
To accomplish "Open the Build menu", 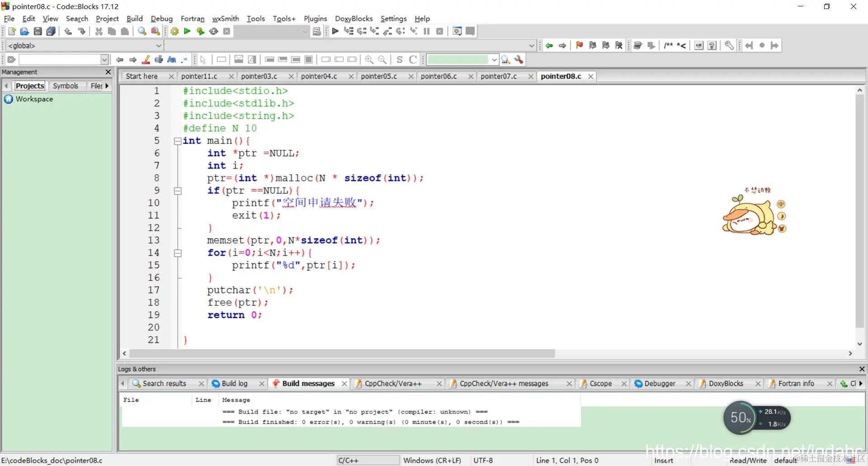I will point(134,19).
